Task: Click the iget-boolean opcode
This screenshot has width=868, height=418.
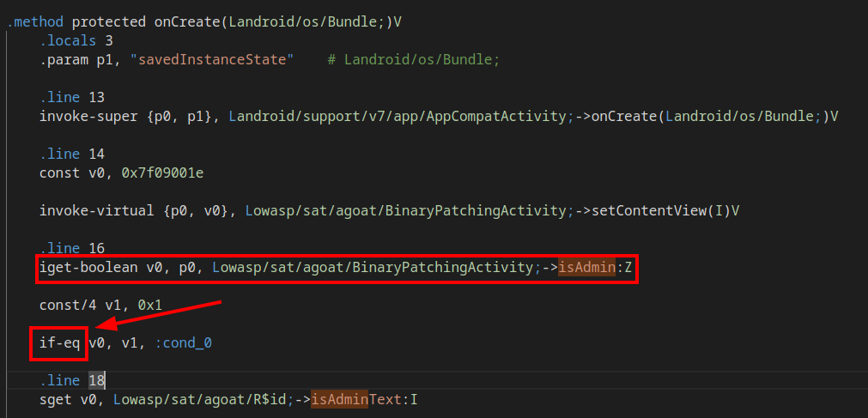Action: (88, 268)
